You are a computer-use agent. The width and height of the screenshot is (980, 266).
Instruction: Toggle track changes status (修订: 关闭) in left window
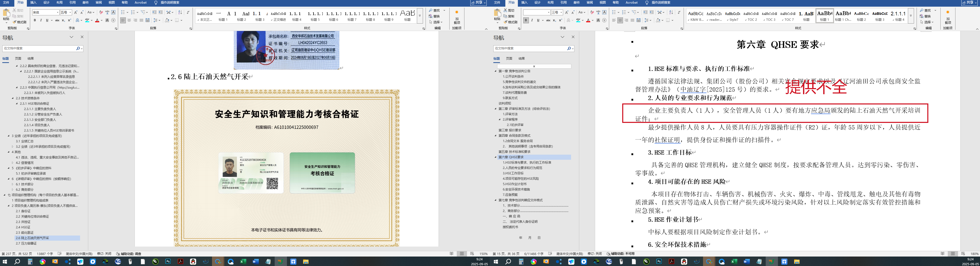(104, 254)
